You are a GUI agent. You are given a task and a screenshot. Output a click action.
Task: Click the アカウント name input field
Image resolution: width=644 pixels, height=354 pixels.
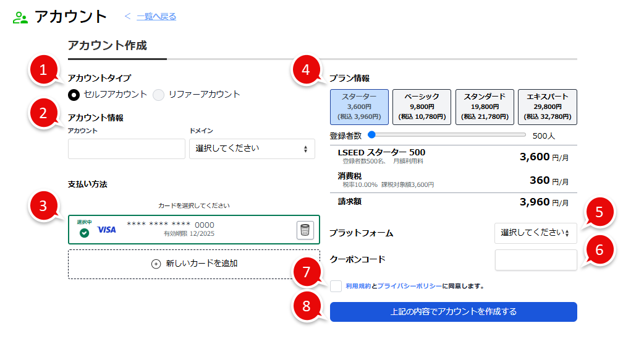126,149
